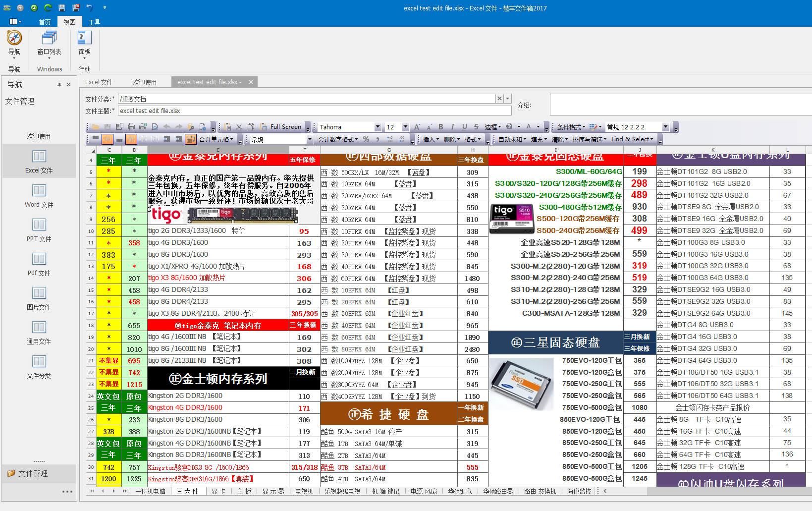
Task: Click the increase indent icon
Action: pos(178,139)
